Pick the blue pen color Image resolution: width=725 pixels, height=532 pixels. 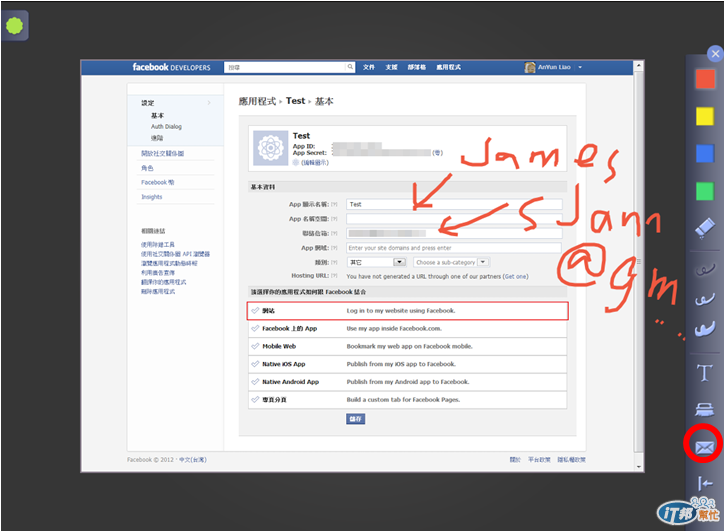pos(705,153)
